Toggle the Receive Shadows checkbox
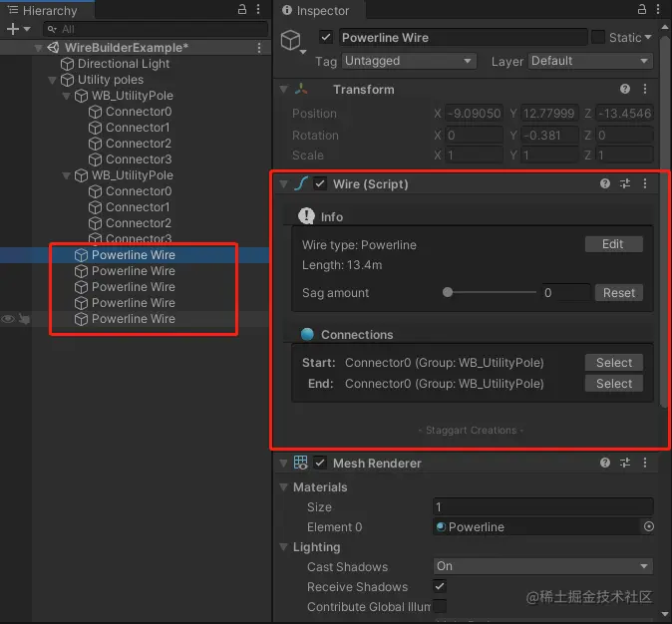Image resolution: width=672 pixels, height=624 pixels. [440, 586]
